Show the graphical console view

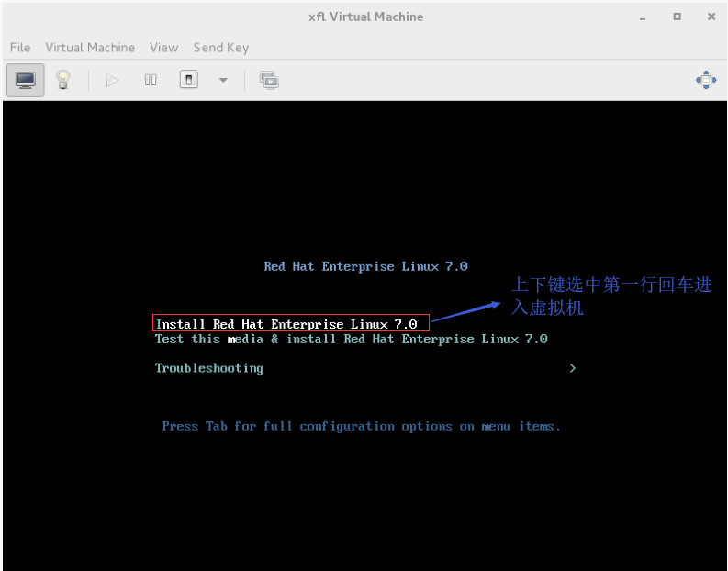pyautogui.click(x=26, y=80)
